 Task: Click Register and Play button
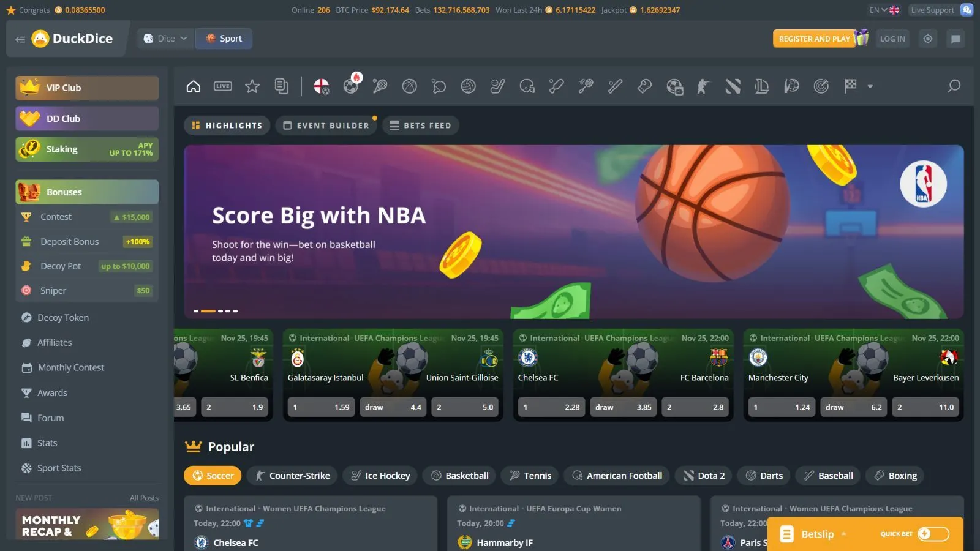(x=814, y=39)
